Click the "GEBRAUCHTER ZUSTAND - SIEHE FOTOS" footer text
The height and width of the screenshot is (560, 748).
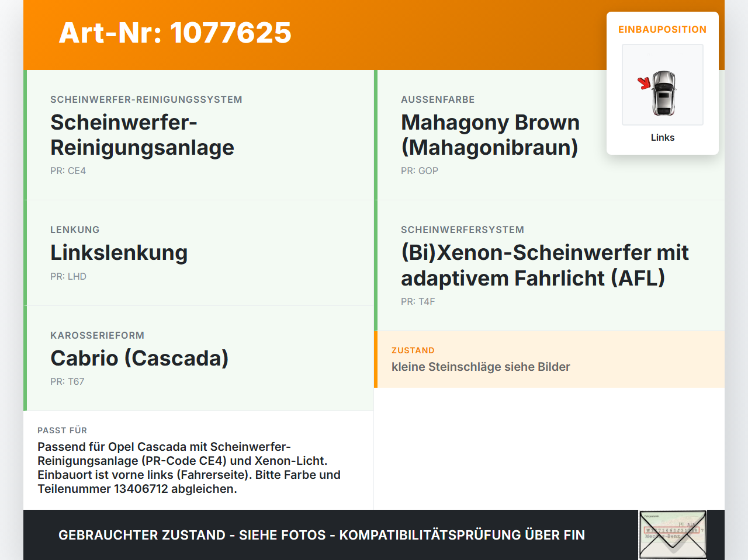[321, 535]
